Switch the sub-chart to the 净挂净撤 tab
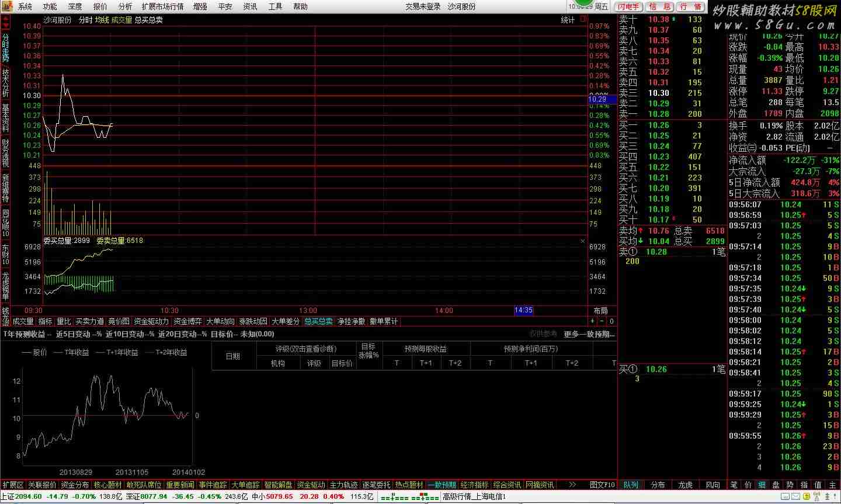Image resolution: width=841 pixels, height=504 pixels. tap(351, 321)
